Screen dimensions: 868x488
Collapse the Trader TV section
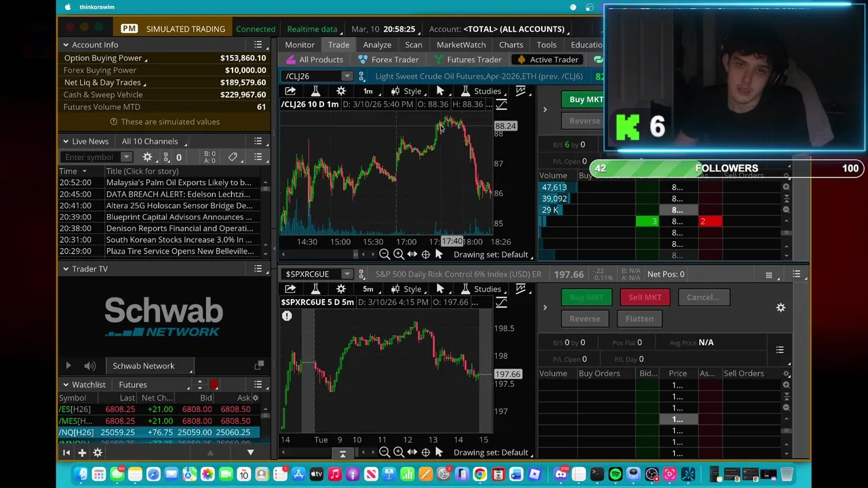pyautogui.click(x=66, y=269)
